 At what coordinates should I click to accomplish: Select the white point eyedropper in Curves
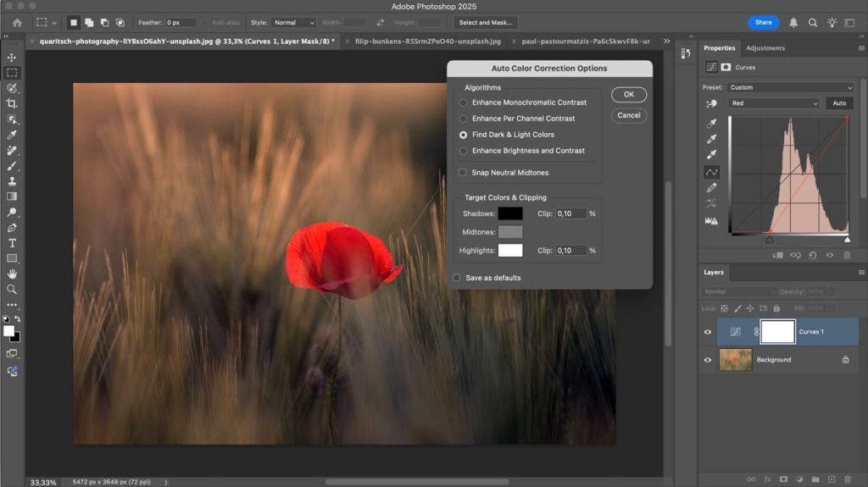pyautogui.click(x=712, y=154)
